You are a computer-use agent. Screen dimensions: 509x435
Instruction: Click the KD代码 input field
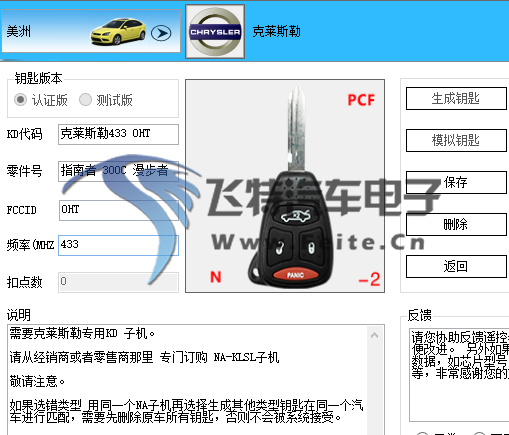(x=118, y=134)
